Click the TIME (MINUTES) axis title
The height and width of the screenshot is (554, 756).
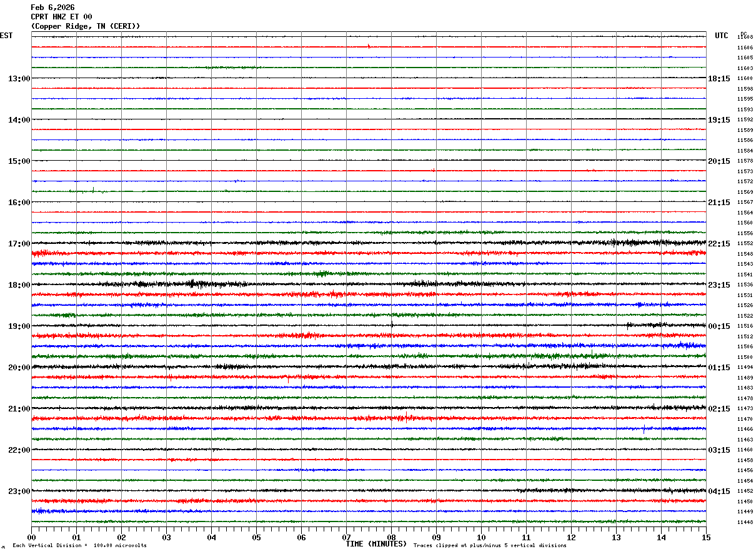(376, 544)
